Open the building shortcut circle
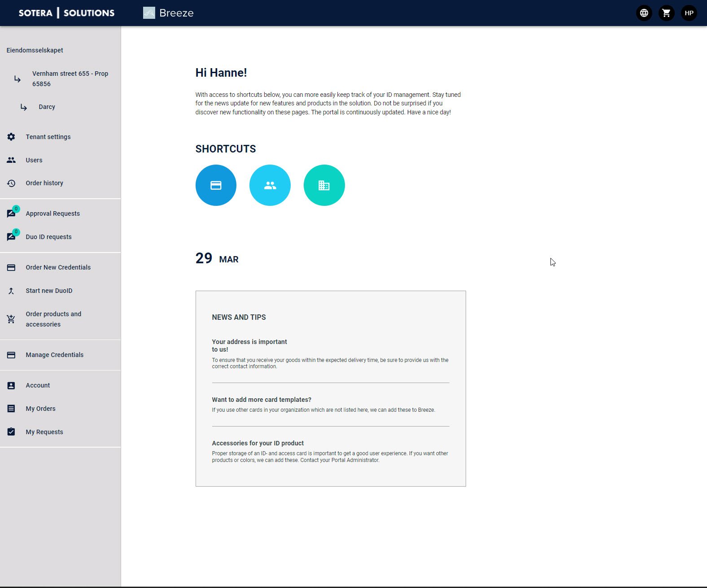Image resolution: width=707 pixels, height=588 pixels. (x=324, y=185)
